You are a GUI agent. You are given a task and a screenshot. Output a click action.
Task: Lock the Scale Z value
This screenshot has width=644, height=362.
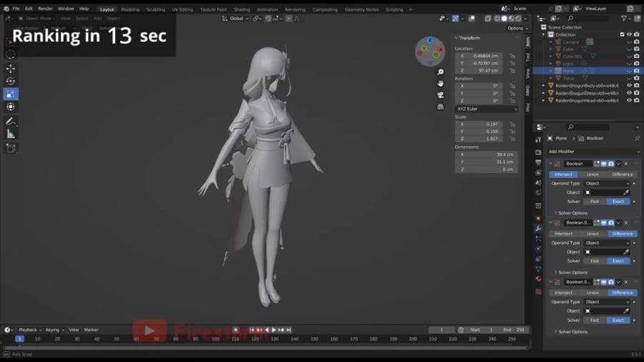click(512, 139)
